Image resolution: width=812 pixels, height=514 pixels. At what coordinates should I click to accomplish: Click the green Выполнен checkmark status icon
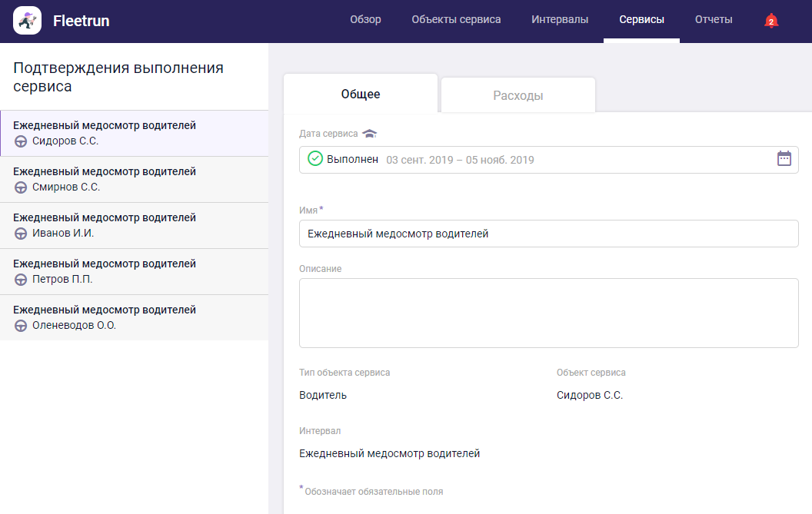(314, 159)
